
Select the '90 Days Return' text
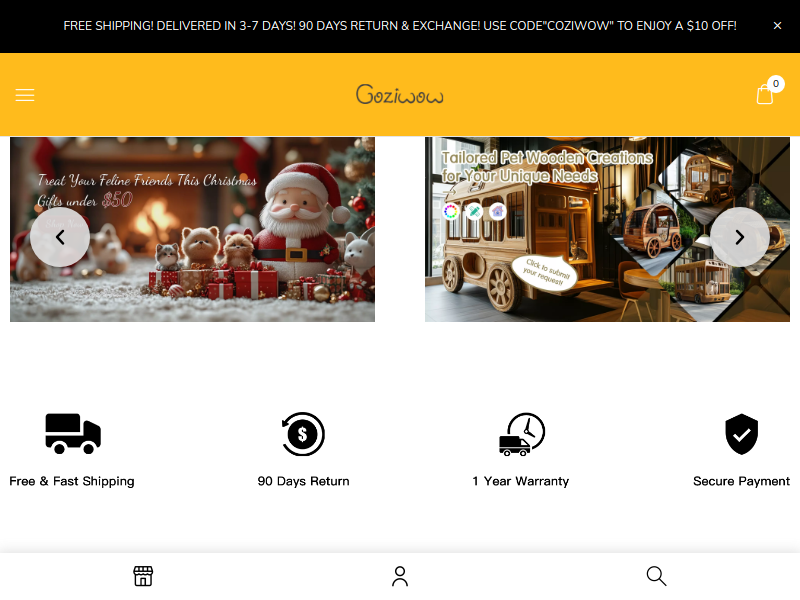coord(304,481)
